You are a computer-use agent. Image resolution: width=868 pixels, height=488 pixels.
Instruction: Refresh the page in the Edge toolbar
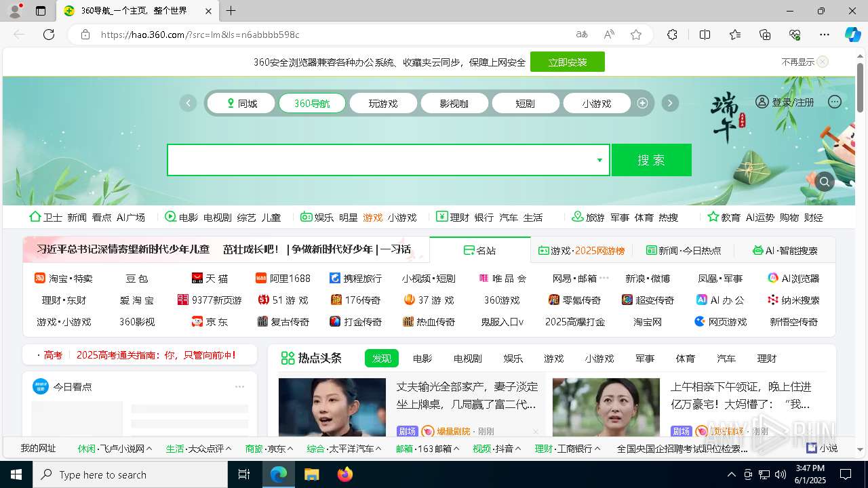49,35
